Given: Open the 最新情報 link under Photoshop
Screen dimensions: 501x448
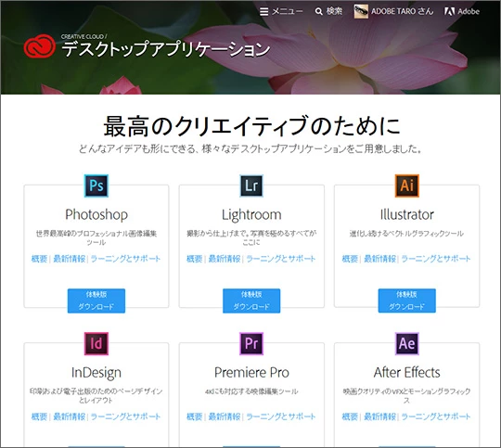Looking at the screenshot, I should [x=69, y=259].
